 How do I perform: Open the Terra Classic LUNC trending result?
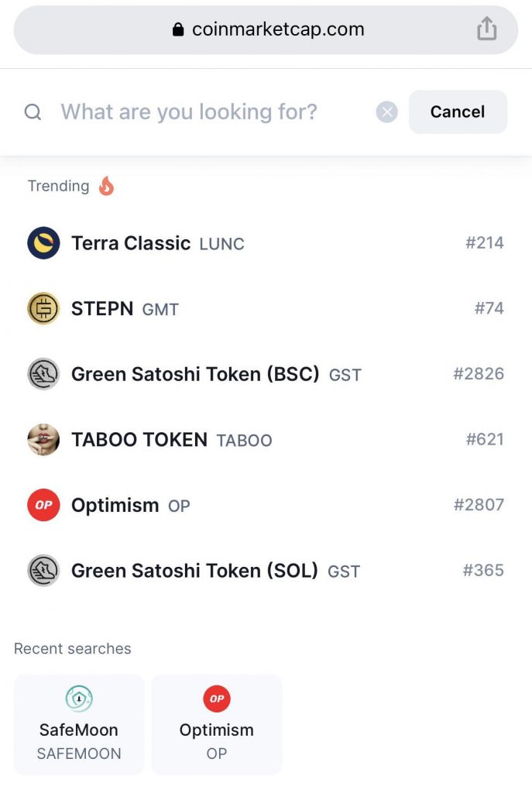[x=155, y=242]
